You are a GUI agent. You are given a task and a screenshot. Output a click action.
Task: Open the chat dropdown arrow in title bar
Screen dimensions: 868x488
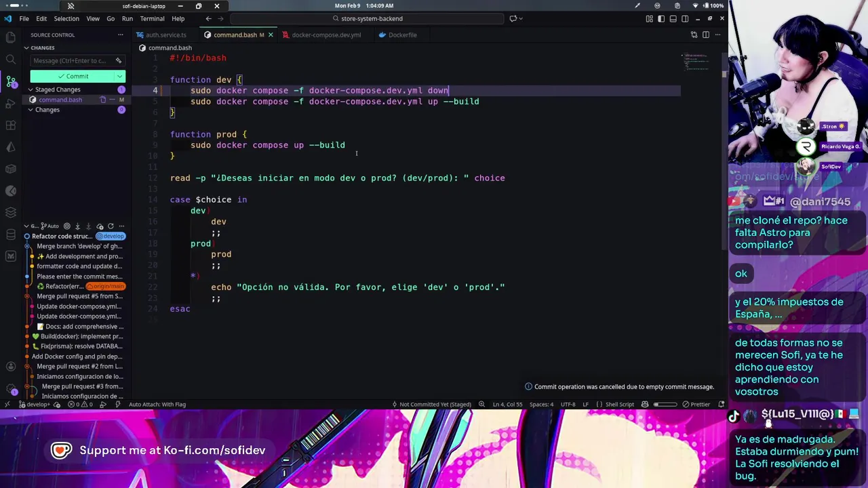click(x=521, y=18)
